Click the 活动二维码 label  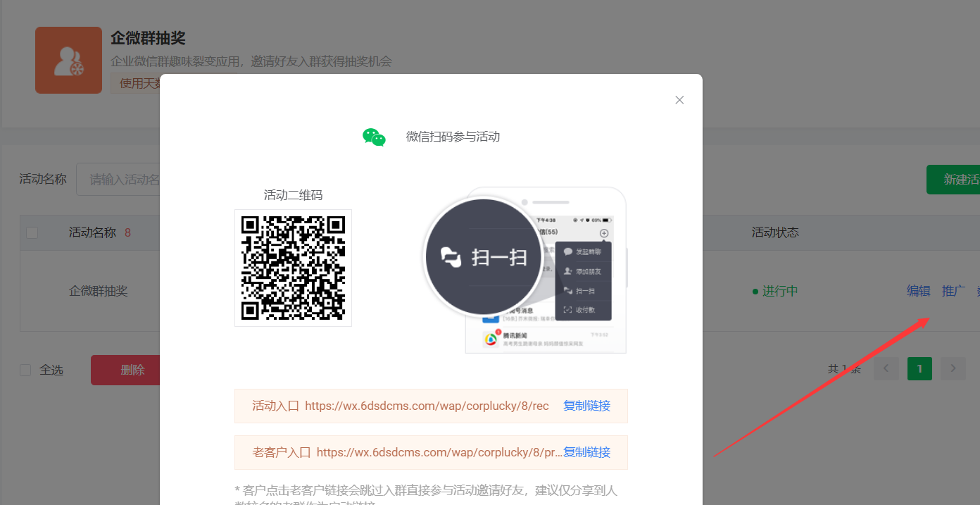(x=293, y=195)
